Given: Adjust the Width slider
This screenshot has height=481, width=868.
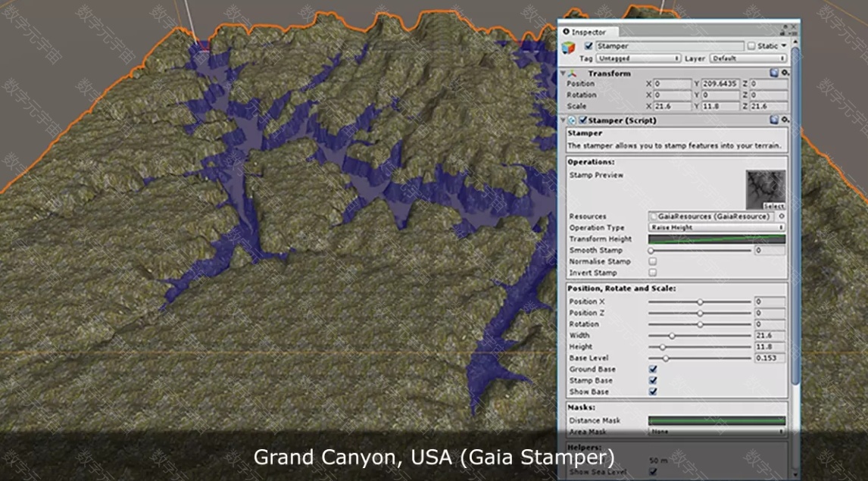Looking at the screenshot, I should click(x=701, y=336).
